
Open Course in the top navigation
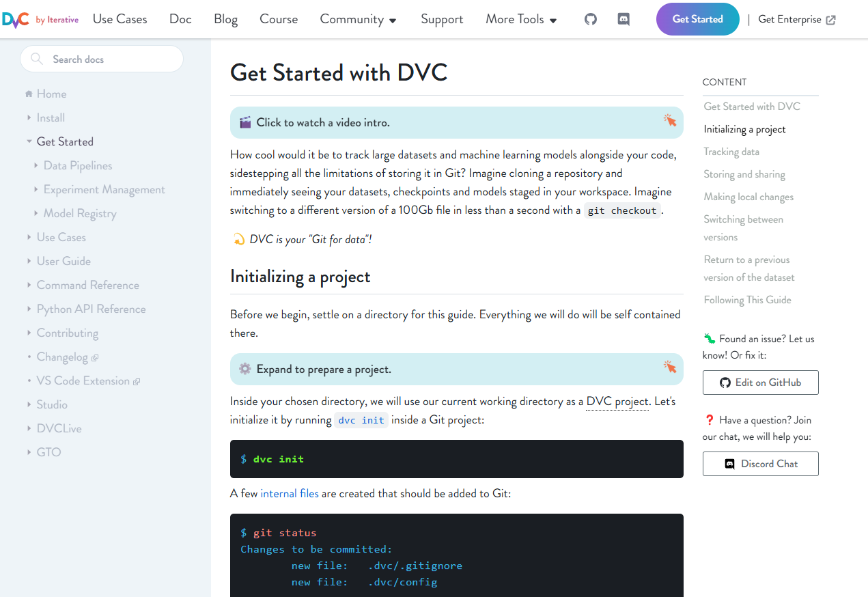(x=279, y=19)
